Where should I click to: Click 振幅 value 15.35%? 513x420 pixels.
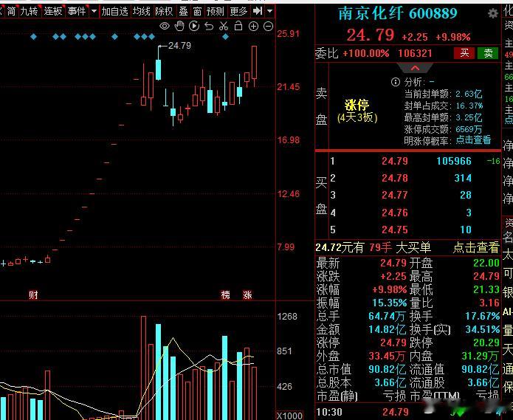[390, 303]
